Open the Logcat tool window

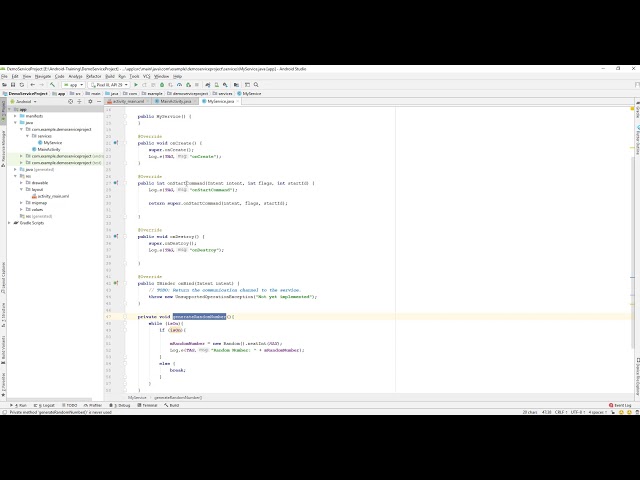pos(44,405)
